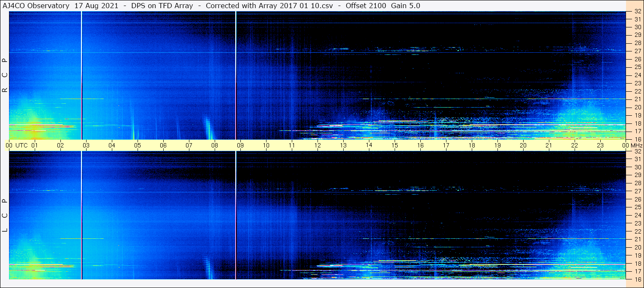Select the 31 MHz label of LCP scale
This screenshot has width=644, height=288.
coord(638,159)
